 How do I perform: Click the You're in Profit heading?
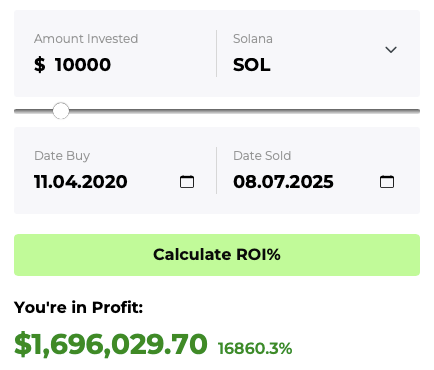tap(78, 307)
